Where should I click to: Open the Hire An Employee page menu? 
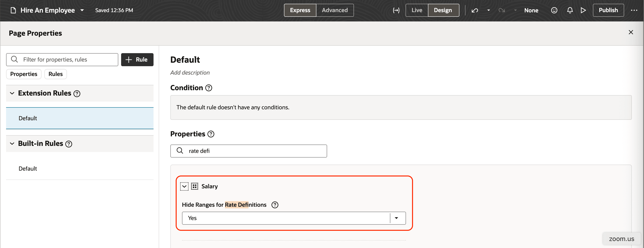click(x=82, y=10)
